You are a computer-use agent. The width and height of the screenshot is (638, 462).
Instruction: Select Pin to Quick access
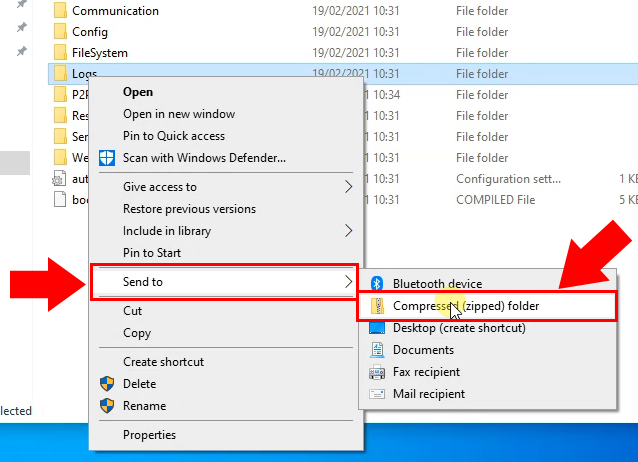point(173,136)
